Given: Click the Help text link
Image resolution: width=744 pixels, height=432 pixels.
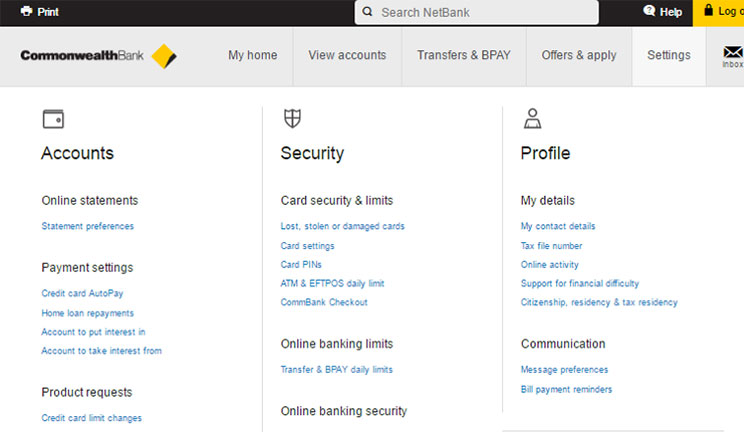Looking at the screenshot, I should coord(671,12).
